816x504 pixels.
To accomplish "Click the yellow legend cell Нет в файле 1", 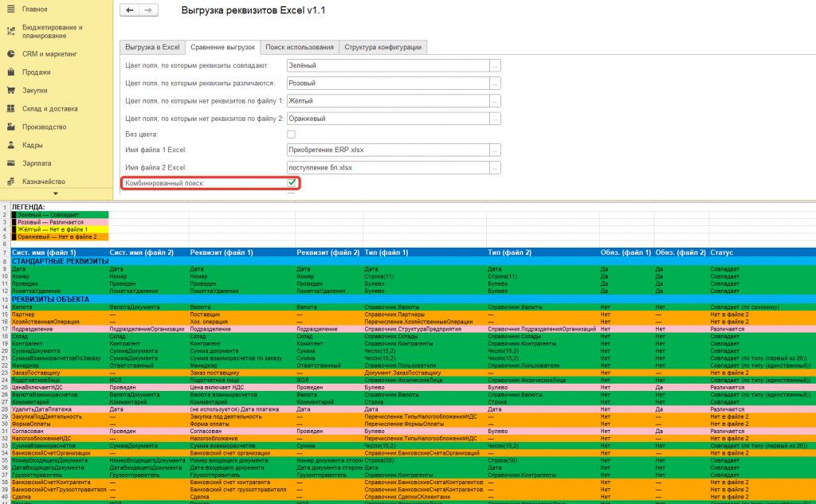I will [60, 229].
